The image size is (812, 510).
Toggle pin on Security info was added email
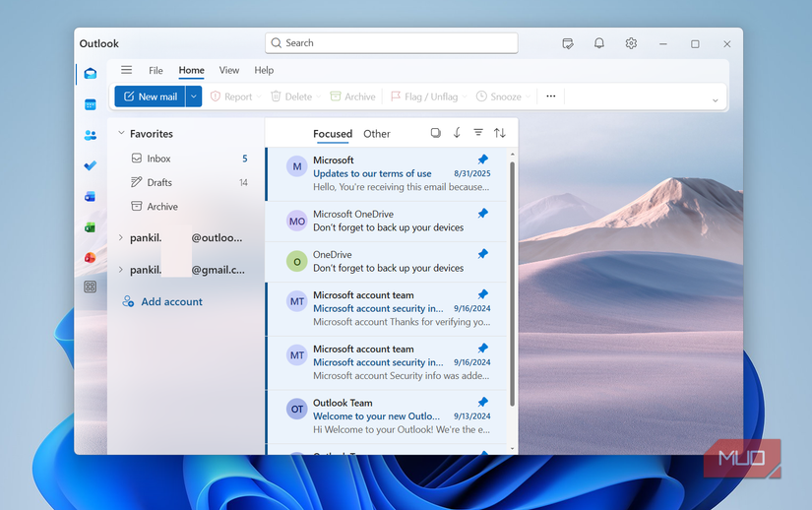pyautogui.click(x=482, y=349)
